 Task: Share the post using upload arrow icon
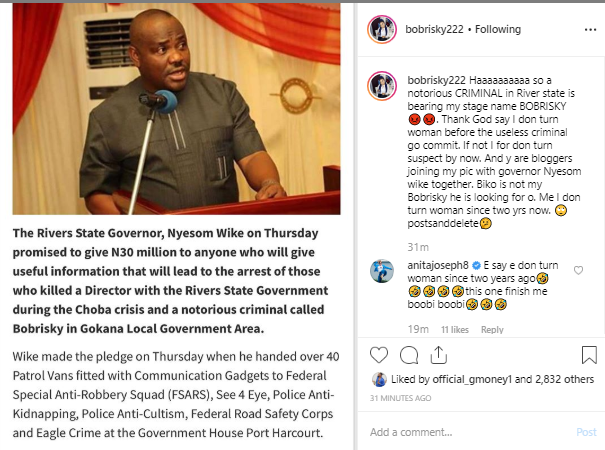pos(438,355)
